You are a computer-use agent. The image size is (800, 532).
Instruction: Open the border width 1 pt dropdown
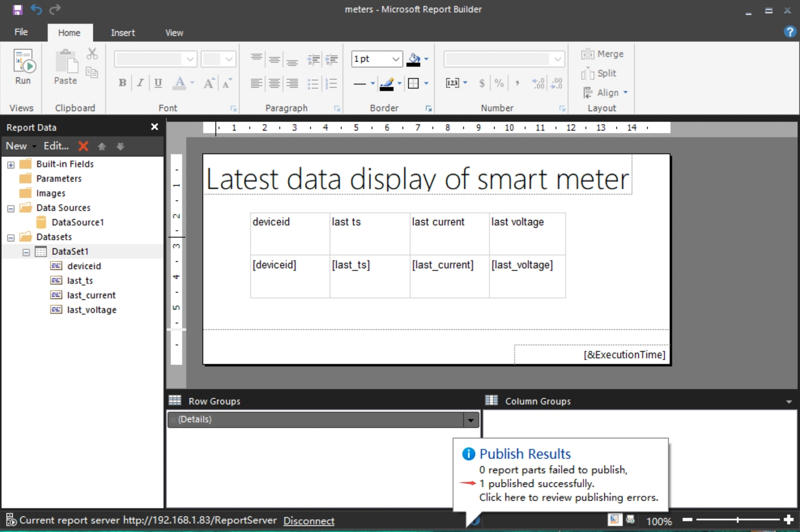[395, 59]
